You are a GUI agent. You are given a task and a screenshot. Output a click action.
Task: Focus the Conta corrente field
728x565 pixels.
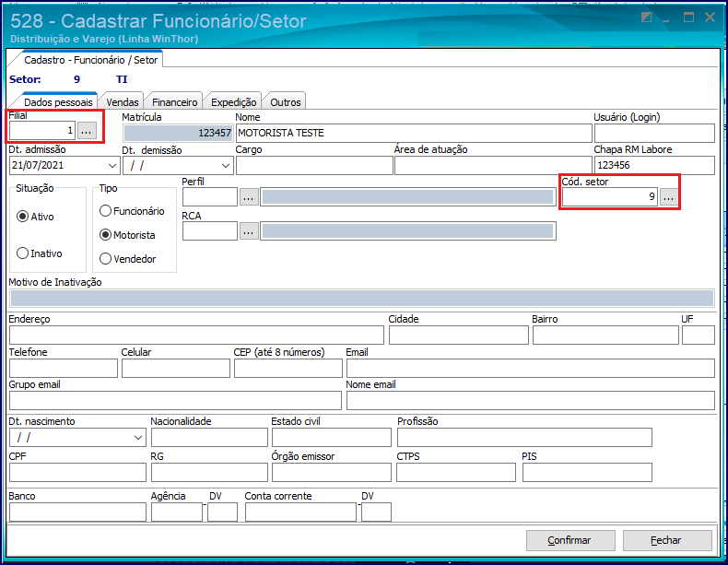300,512
